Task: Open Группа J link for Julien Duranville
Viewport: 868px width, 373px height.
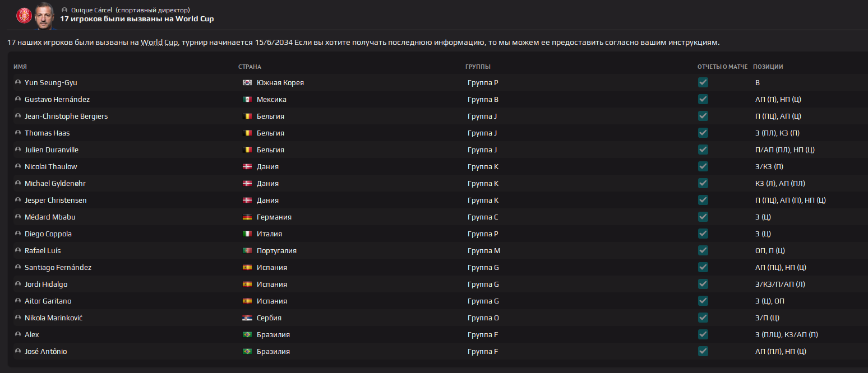Action: coord(482,150)
